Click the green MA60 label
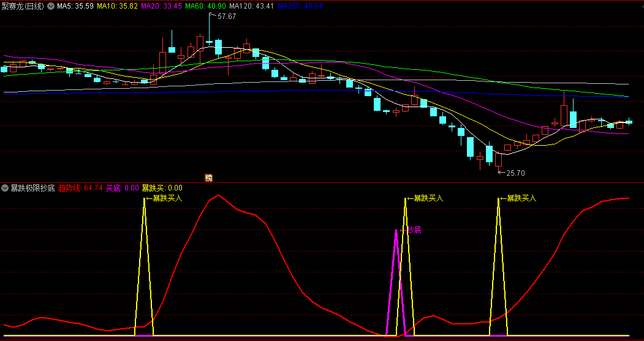This screenshot has height=341, width=644. click(205, 6)
